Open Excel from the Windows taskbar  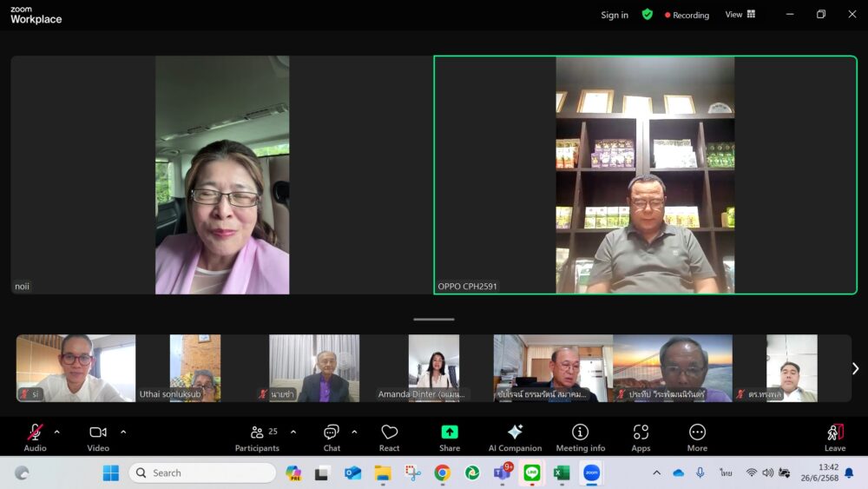(562, 472)
